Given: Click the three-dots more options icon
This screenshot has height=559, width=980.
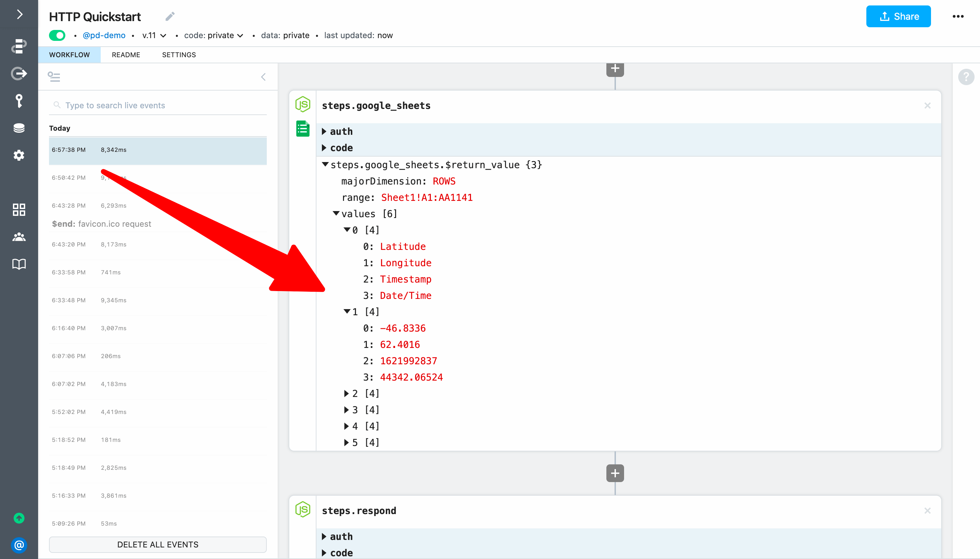Looking at the screenshot, I should [x=958, y=16].
